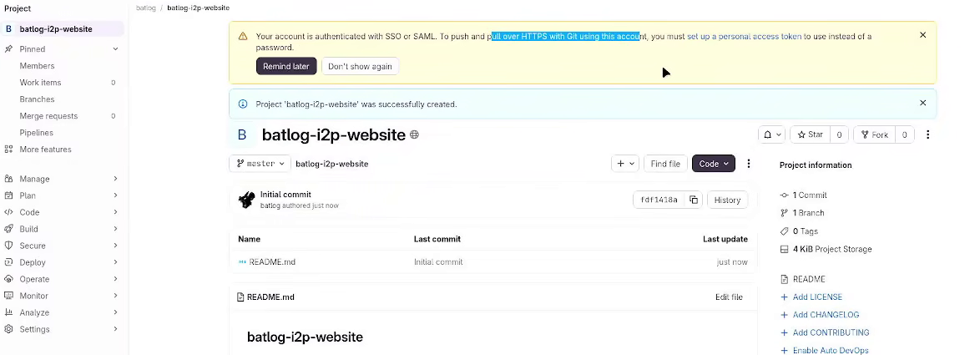
Task: Expand the Deploy sidebar section
Action: pyautogui.click(x=63, y=262)
